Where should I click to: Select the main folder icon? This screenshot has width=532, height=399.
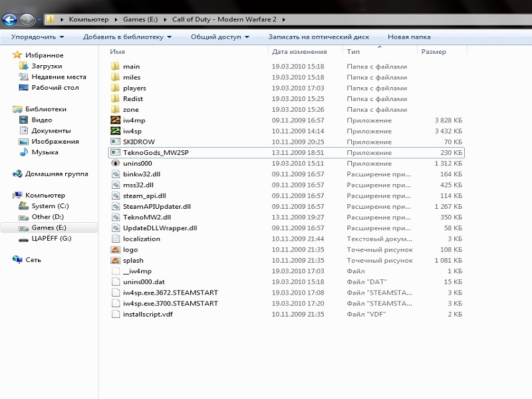(115, 66)
